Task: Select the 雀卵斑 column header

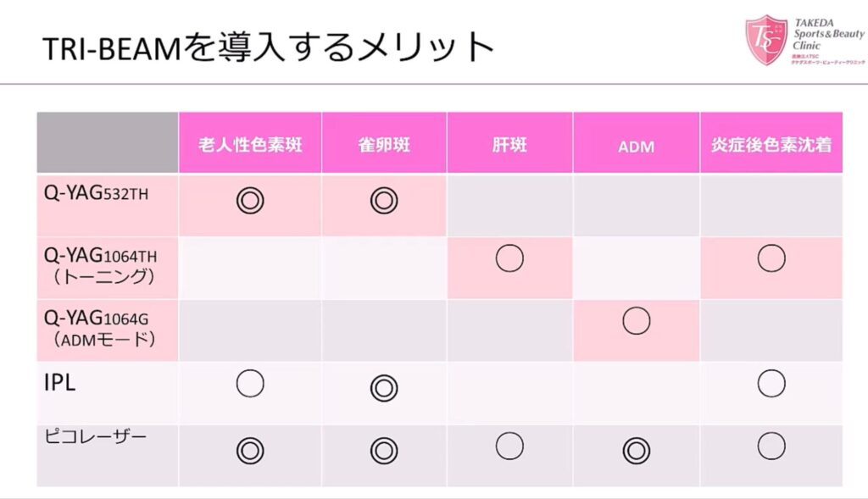Action: 384,142
